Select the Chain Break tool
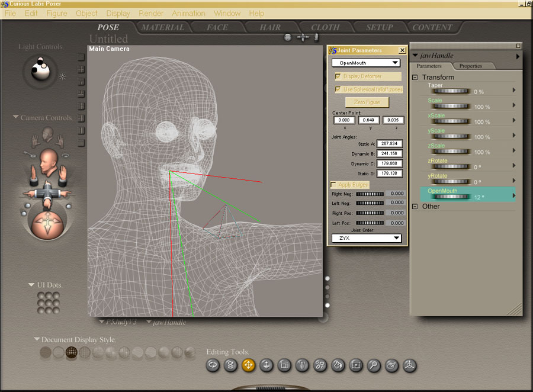533x392 pixels. 320,365
